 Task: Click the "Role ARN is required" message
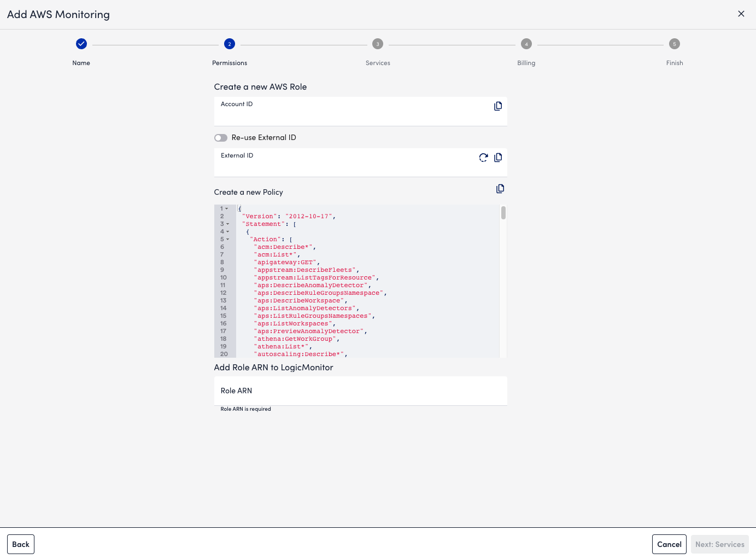(x=245, y=409)
